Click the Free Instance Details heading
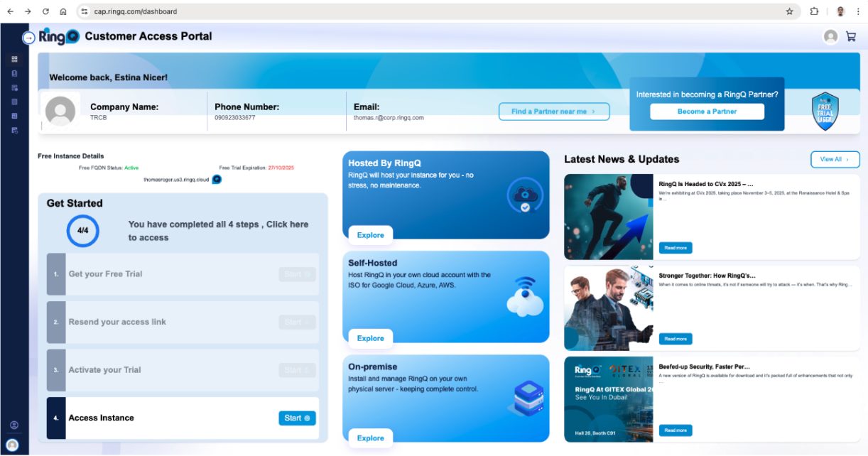The width and height of the screenshot is (868, 456). coord(70,156)
